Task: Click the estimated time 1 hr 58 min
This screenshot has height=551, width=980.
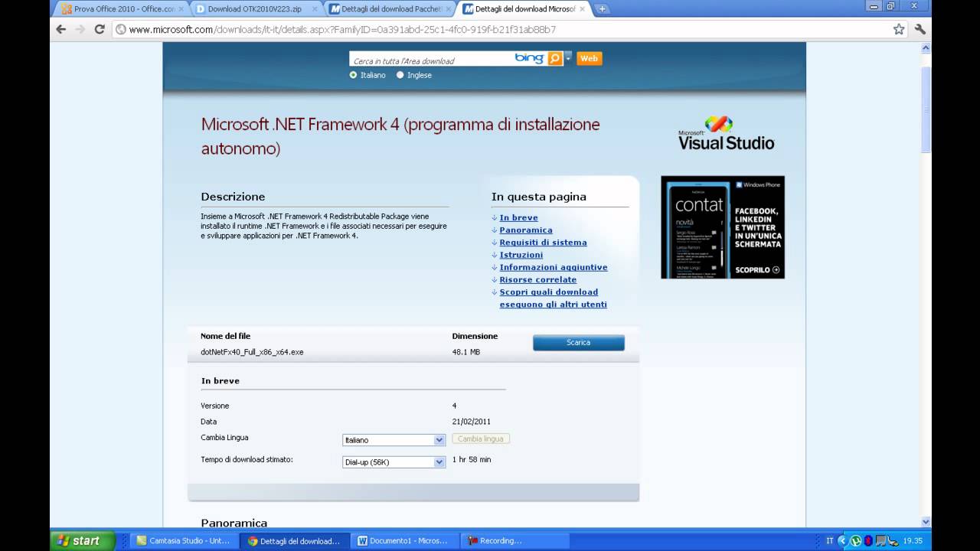Action: tap(472, 460)
